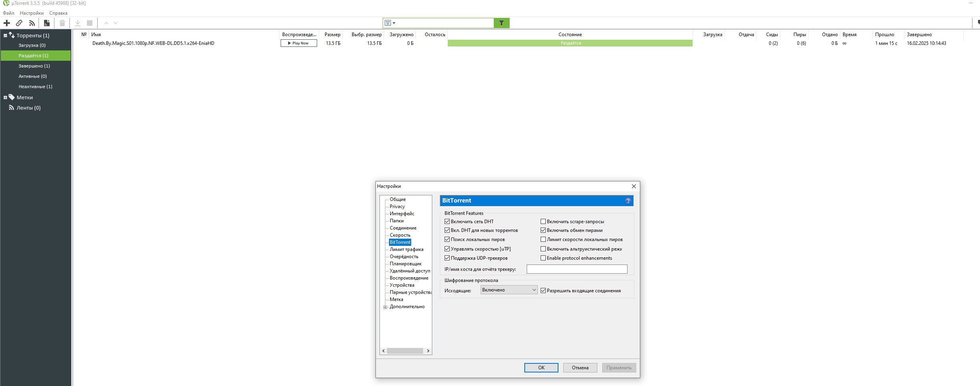Open the search filter type dropdown
The image size is (980, 386).
pos(390,23)
